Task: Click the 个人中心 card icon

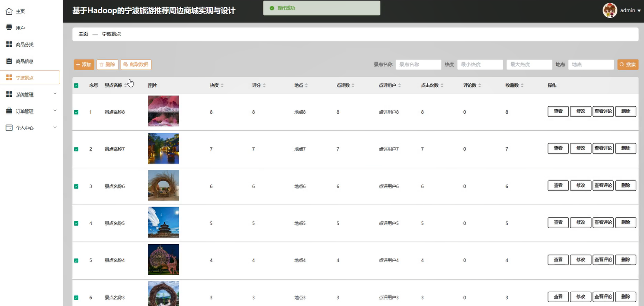Action: (x=9, y=127)
